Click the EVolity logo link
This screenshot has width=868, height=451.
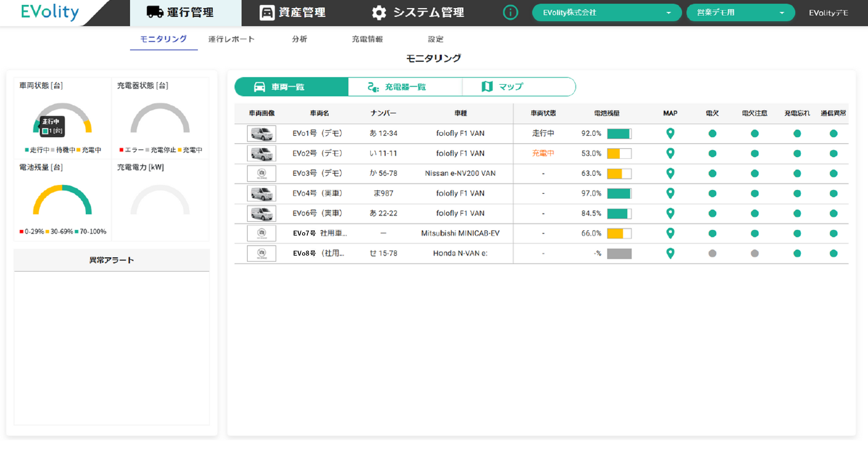click(x=50, y=12)
